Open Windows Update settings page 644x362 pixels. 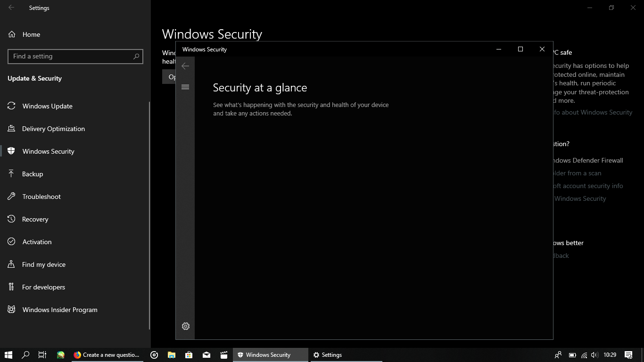(x=75, y=106)
